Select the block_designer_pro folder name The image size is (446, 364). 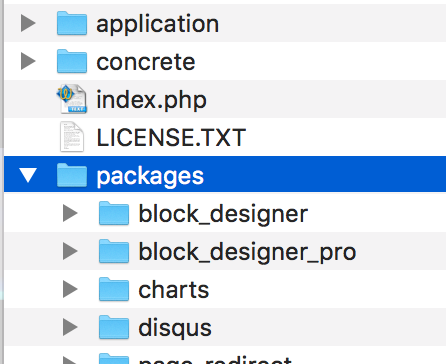coord(247,252)
